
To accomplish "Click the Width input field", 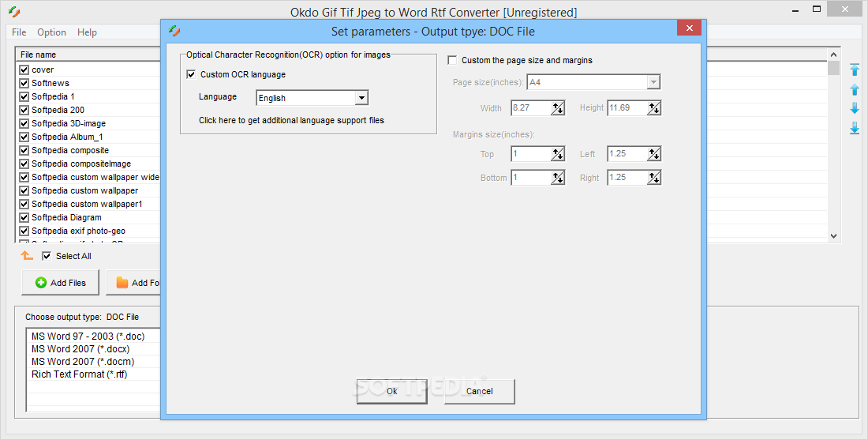I will tap(531, 108).
